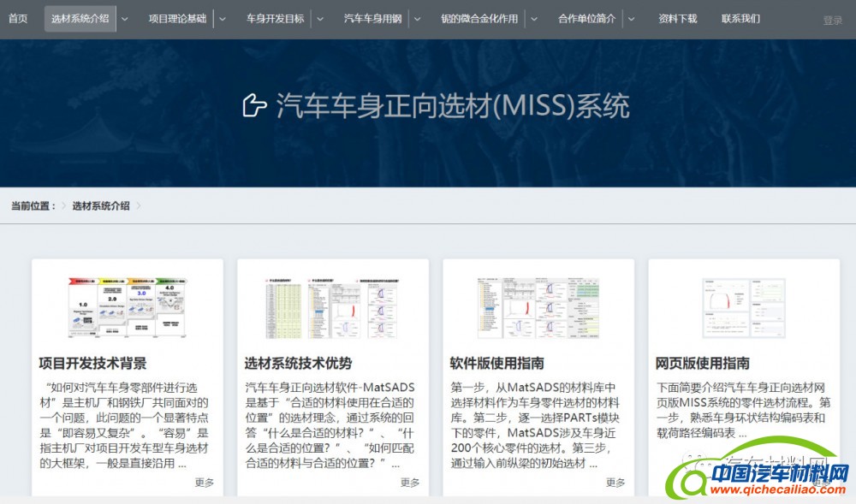Click the 登录 link at top right
The width and height of the screenshot is (856, 504).
(832, 21)
